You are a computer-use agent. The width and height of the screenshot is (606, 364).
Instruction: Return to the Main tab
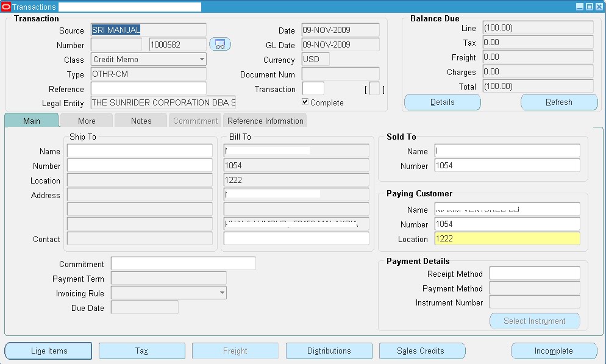pyautogui.click(x=31, y=120)
